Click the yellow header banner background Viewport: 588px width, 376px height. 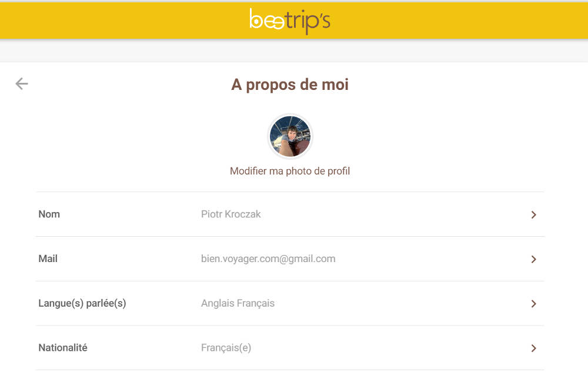[118, 21]
